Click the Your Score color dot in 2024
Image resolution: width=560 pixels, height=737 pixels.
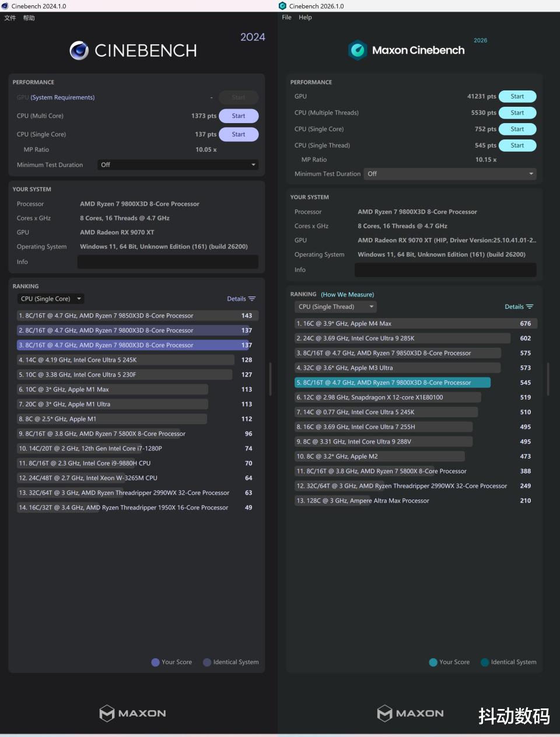click(155, 662)
